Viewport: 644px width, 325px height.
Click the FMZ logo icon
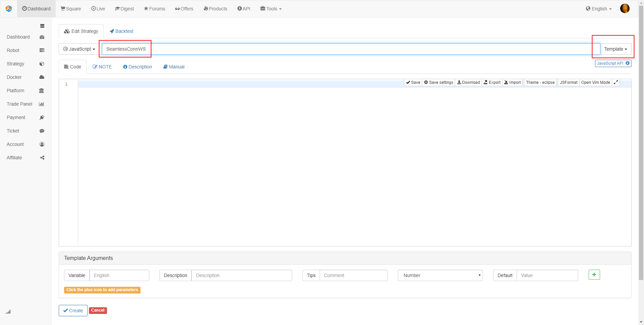9,9
